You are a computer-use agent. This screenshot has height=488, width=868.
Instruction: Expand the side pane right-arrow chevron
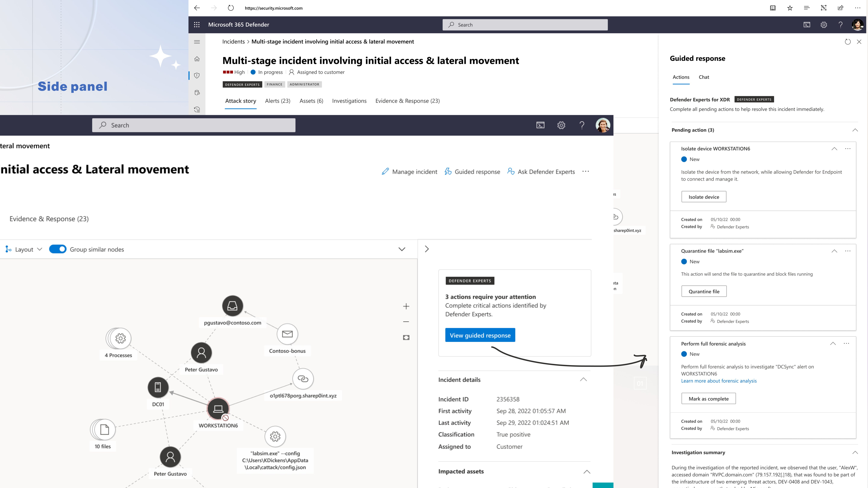(x=427, y=249)
